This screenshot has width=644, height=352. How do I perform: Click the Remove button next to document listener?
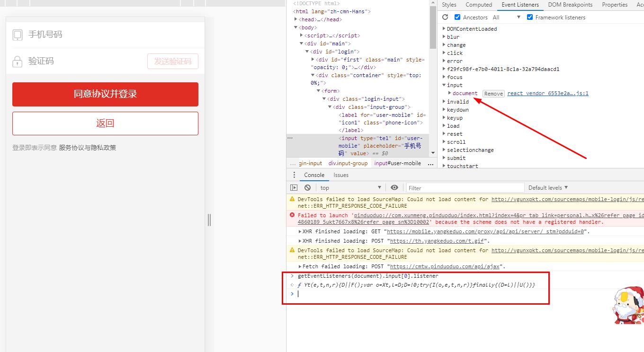pos(493,93)
